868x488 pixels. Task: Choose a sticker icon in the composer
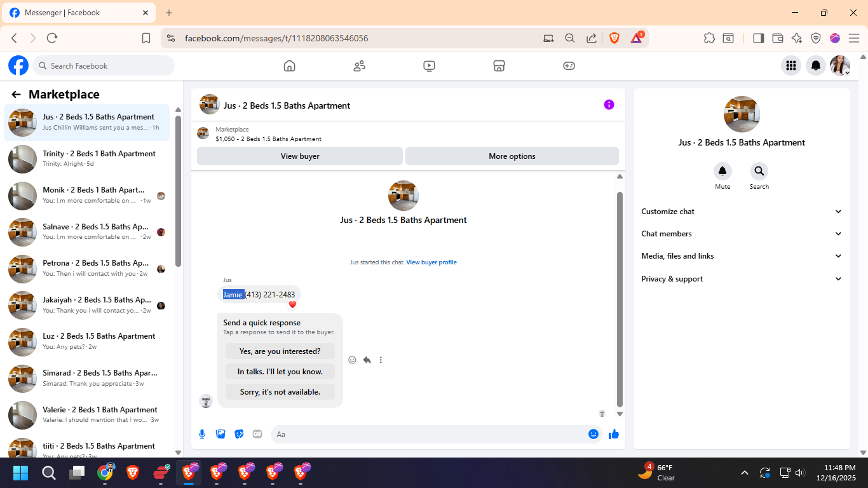239,434
